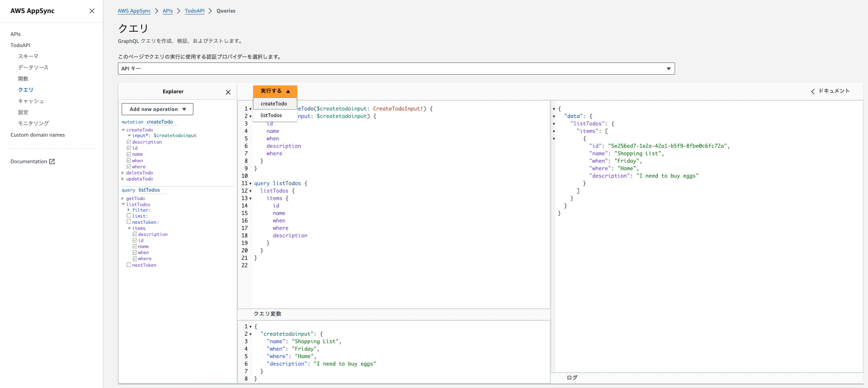Fold line 11 query listTodos in editor
The height and width of the screenshot is (388, 868).
(x=250, y=184)
